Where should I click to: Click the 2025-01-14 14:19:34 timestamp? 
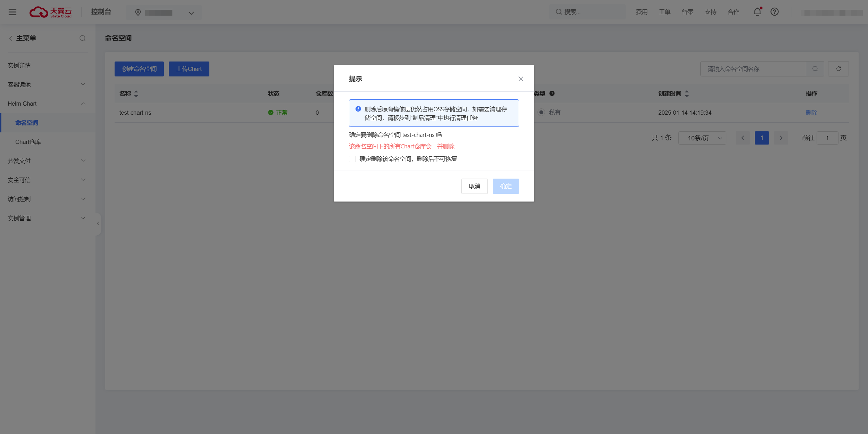pyautogui.click(x=685, y=113)
